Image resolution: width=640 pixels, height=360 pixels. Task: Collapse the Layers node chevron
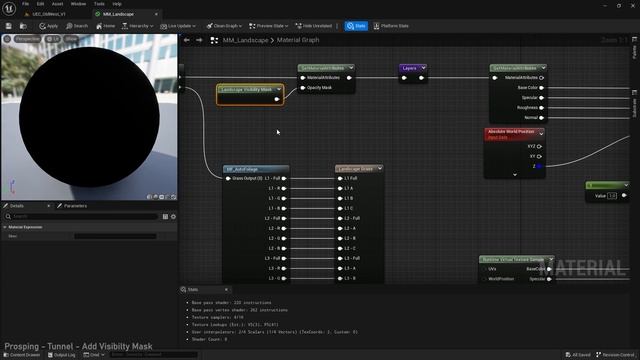pyautogui.click(x=423, y=68)
